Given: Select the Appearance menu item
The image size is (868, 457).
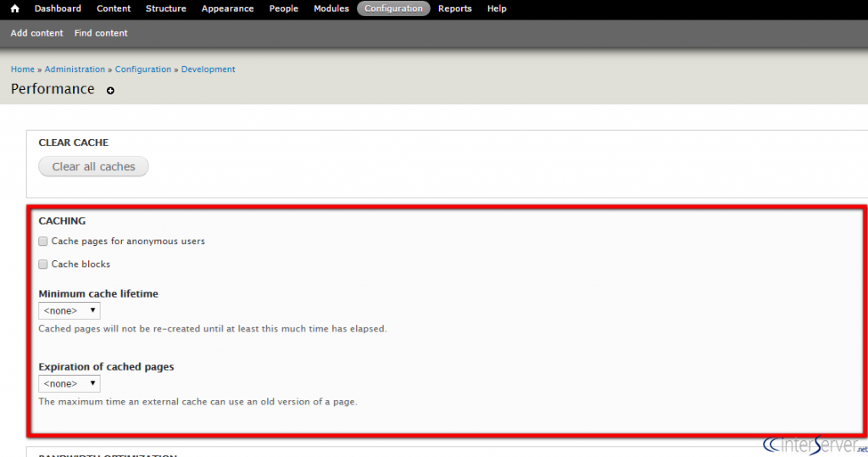Looking at the screenshot, I should click(227, 8).
